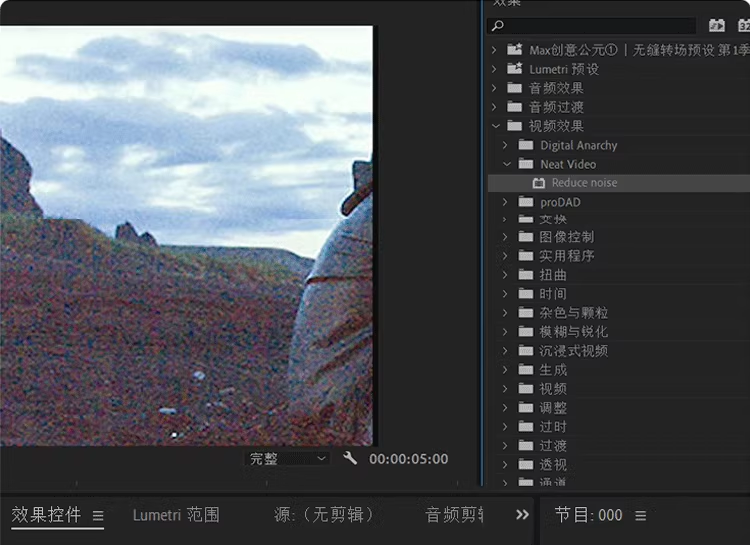Screen dimensions: 750x545
Task: Switch to the Lumetri 范围 tab
Action: (x=176, y=515)
